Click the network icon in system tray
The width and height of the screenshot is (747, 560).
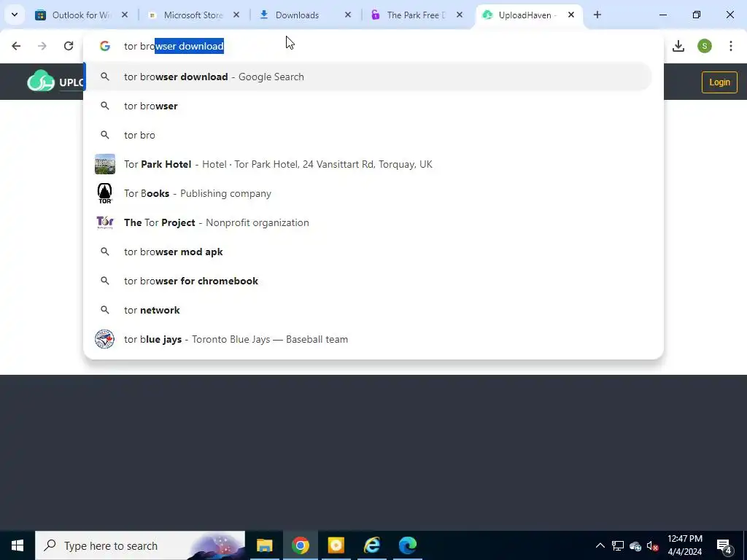[x=618, y=545]
